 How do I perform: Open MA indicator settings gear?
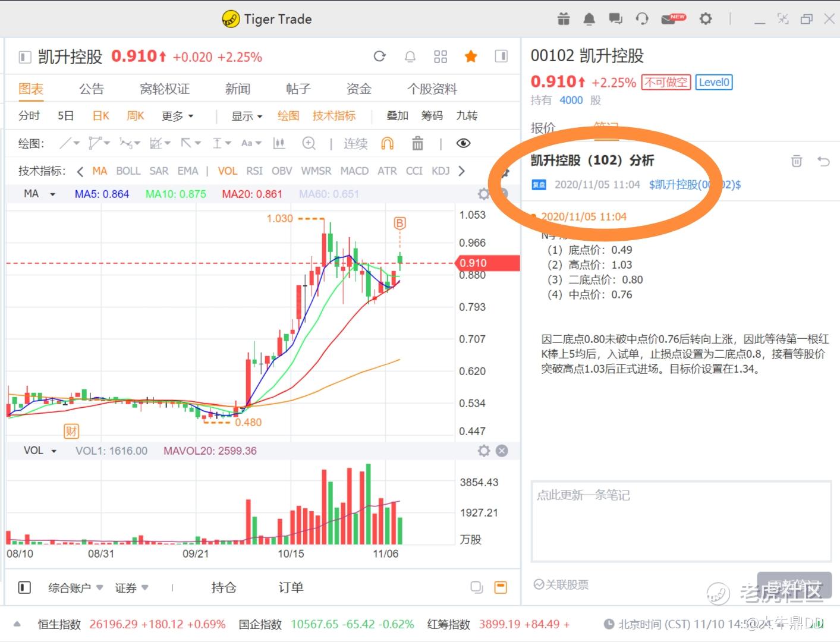click(484, 194)
